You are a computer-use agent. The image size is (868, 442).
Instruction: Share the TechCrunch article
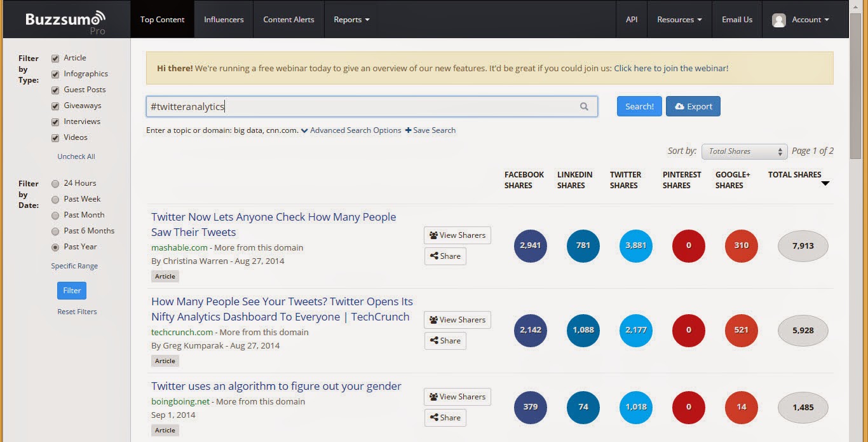445,341
